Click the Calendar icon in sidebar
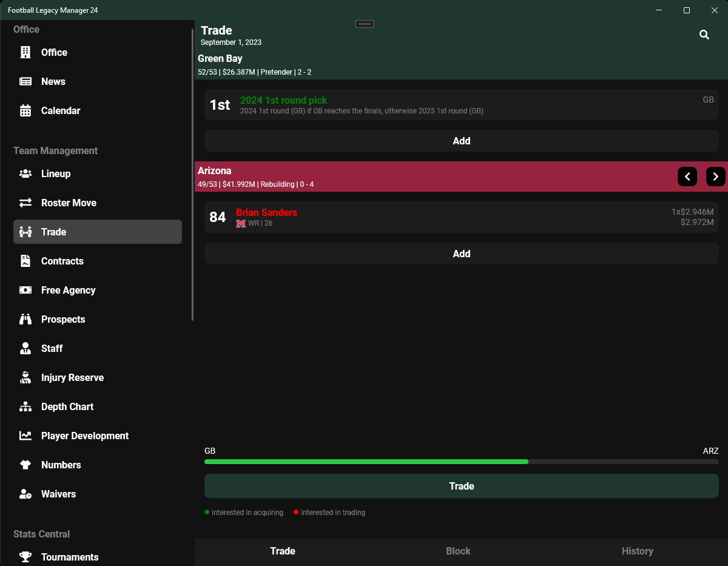 (x=25, y=110)
